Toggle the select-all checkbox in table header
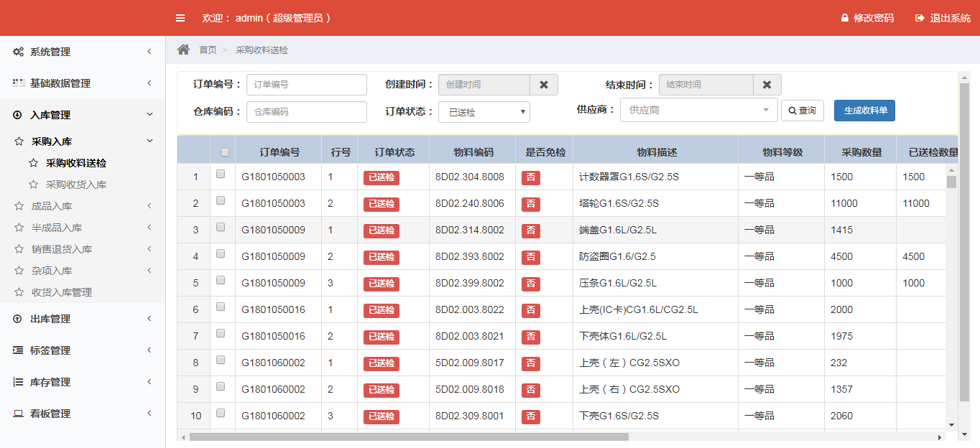The width and height of the screenshot is (980, 448). 225,152
